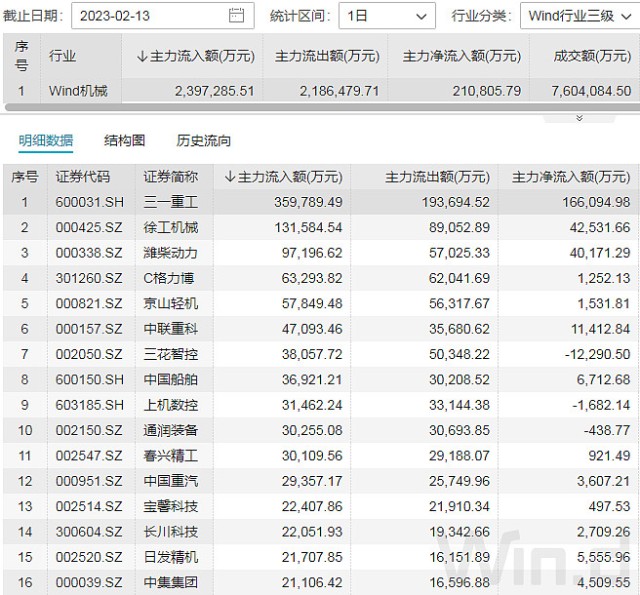The width and height of the screenshot is (640, 595).
Task: Select stock code 600150.SH
Action: (89, 379)
